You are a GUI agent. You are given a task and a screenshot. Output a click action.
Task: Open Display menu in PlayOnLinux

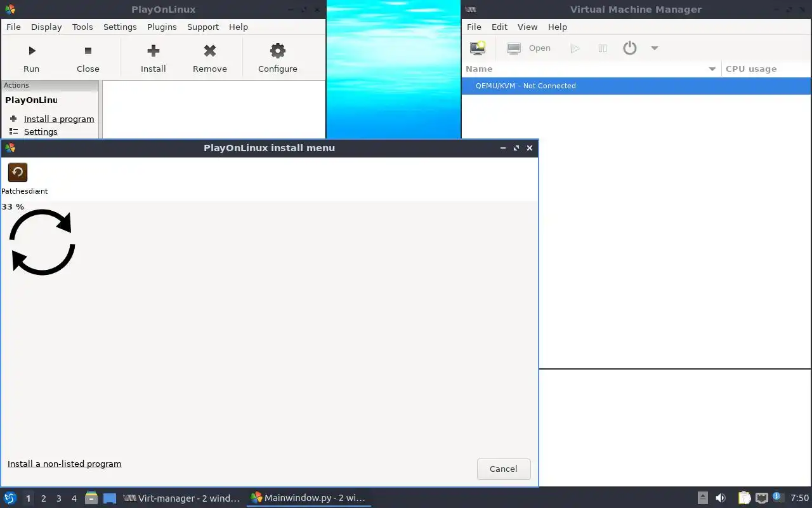tap(46, 27)
